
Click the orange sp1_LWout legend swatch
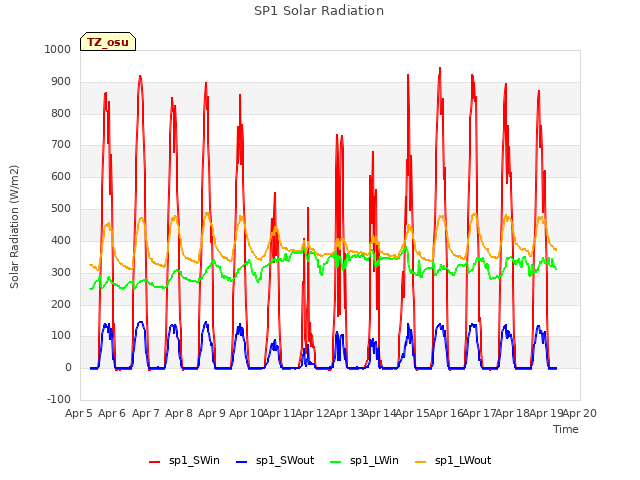420,462
